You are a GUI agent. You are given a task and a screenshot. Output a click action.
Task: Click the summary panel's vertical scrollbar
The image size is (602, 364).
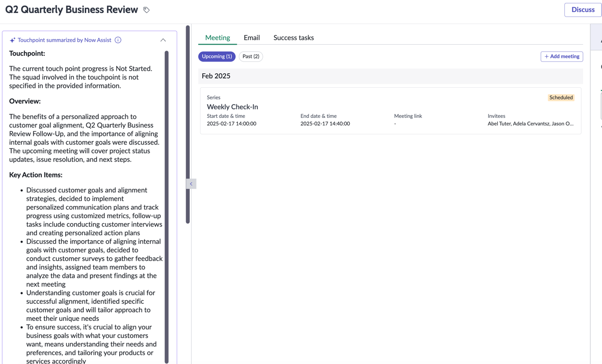[x=167, y=207]
